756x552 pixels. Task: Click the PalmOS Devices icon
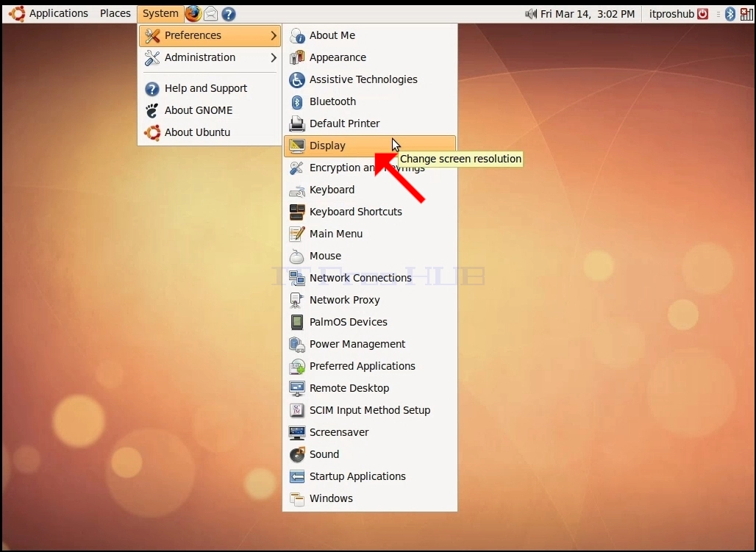(297, 322)
